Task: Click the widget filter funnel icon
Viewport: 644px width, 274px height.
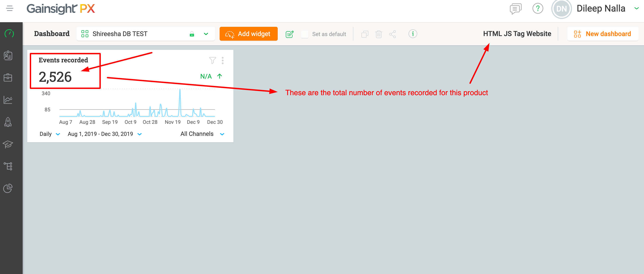Action: coord(212,60)
